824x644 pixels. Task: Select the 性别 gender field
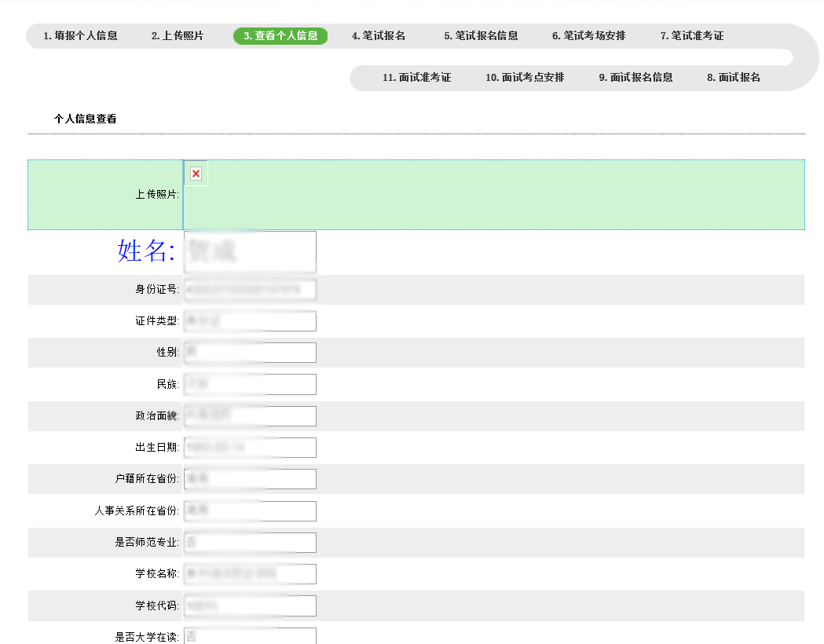point(250,353)
